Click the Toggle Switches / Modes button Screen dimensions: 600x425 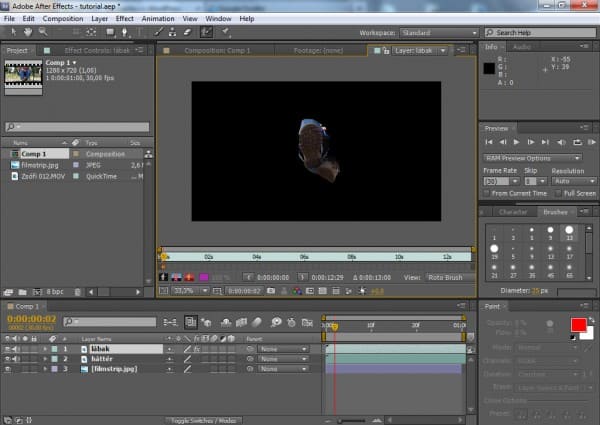(205, 420)
